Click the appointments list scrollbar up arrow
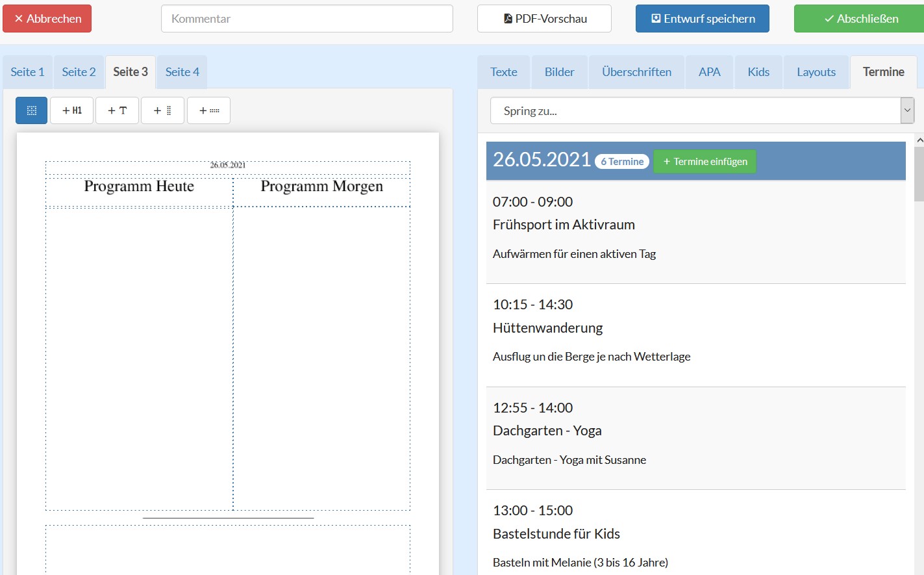Screen dimensions: 924x575 click(919, 140)
